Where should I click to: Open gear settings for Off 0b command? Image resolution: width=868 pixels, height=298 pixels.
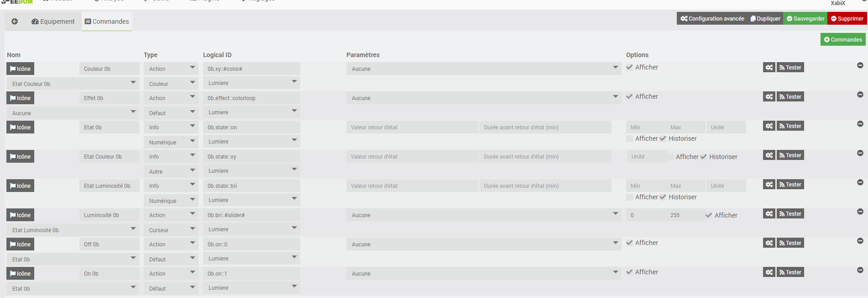(769, 243)
